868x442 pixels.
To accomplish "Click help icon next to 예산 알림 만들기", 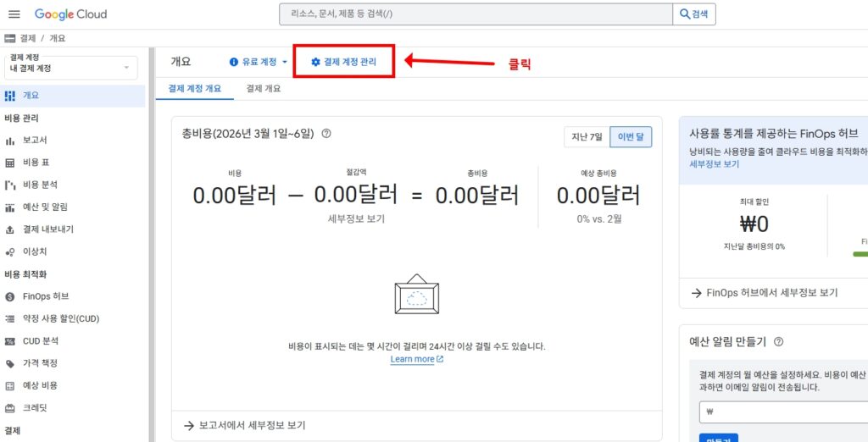I will 778,342.
